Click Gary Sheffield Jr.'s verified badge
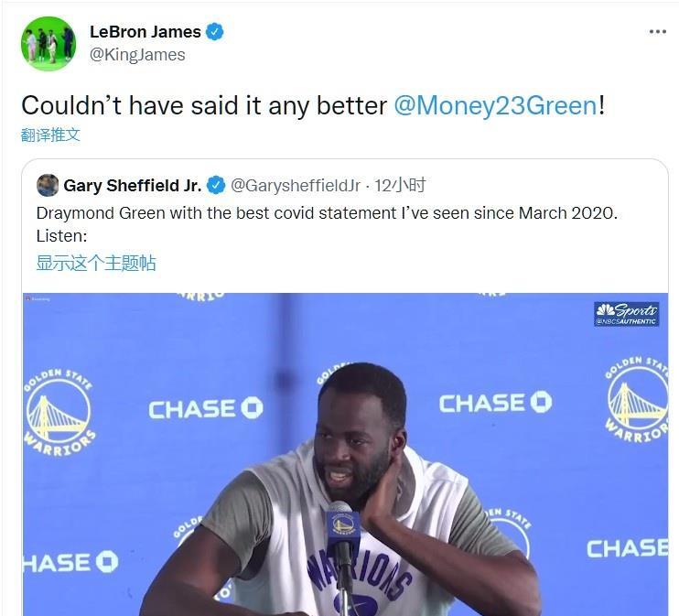The height and width of the screenshot is (616, 679). coord(216,186)
